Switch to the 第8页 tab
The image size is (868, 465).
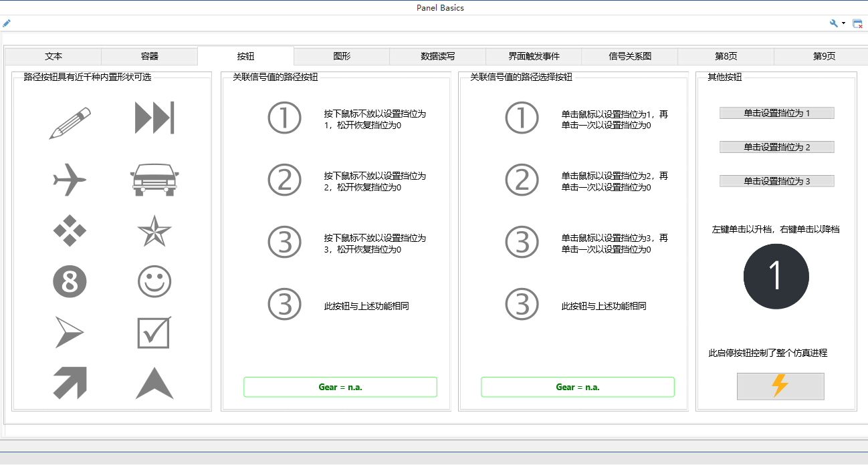(726, 56)
